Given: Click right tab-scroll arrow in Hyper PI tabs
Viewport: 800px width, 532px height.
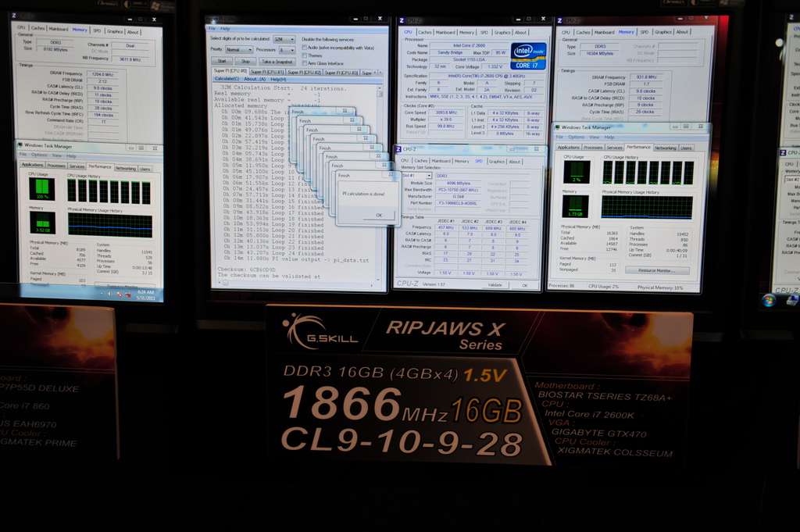Looking at the screenshot, I should click(x=380, y=73).
